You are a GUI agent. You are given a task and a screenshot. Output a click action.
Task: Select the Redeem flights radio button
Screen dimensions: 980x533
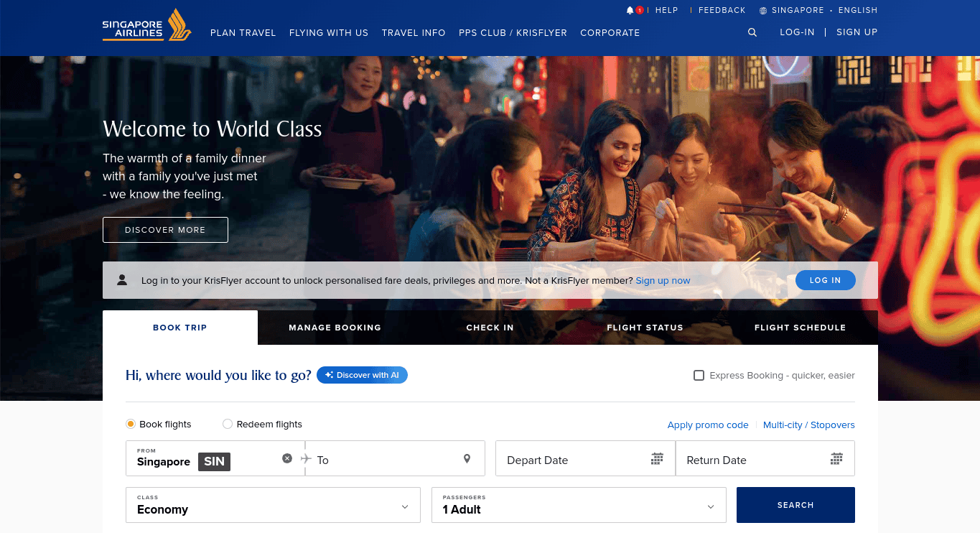coord(228,424)
